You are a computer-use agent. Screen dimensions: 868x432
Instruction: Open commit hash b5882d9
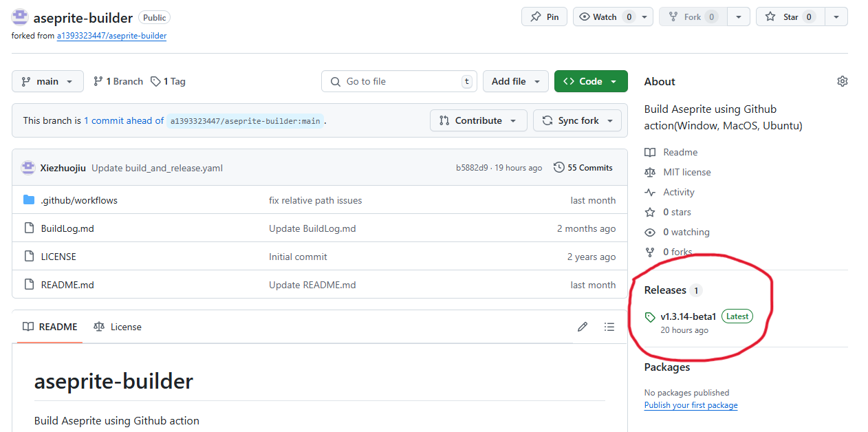[x=472, y=168]
